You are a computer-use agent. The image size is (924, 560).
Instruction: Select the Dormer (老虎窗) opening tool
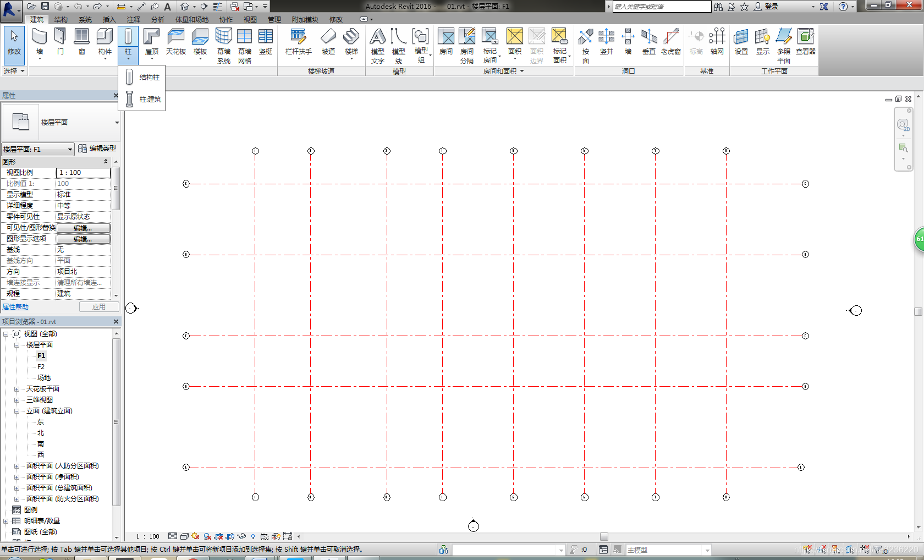tap(671, 42)
